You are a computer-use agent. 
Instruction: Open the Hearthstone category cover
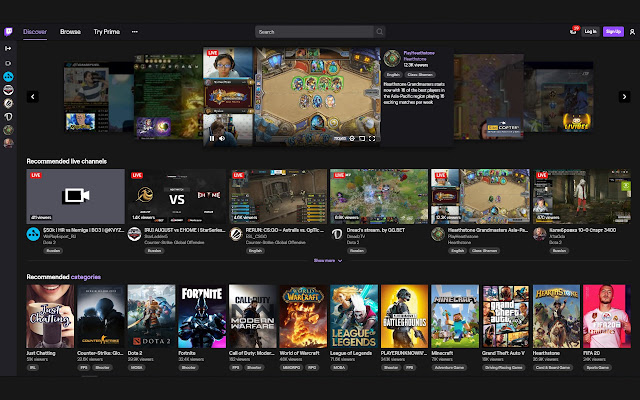pyautogui.click(x=556, y=316)
